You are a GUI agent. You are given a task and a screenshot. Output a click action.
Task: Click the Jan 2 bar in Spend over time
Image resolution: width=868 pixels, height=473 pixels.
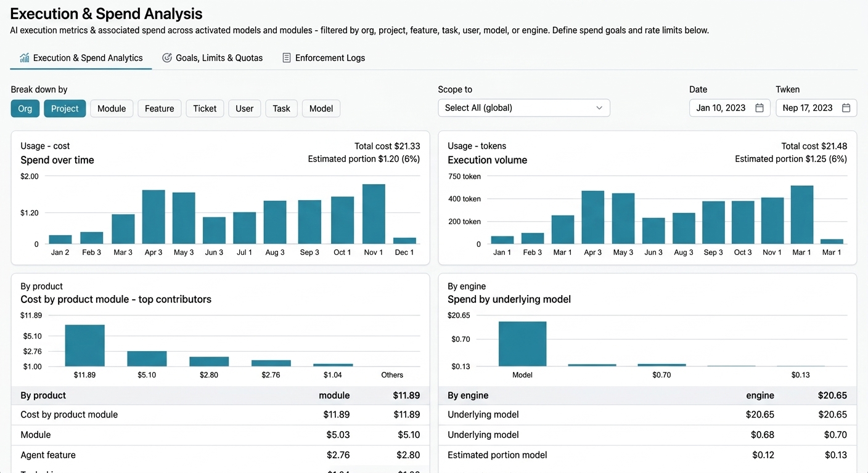click(x=60, y=240)
